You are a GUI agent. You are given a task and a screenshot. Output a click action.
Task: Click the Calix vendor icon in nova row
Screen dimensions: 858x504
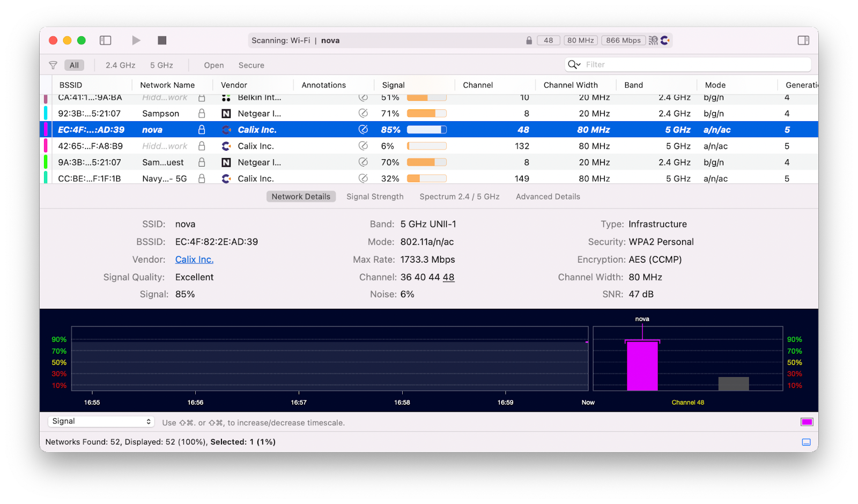(x=226, y=130)
